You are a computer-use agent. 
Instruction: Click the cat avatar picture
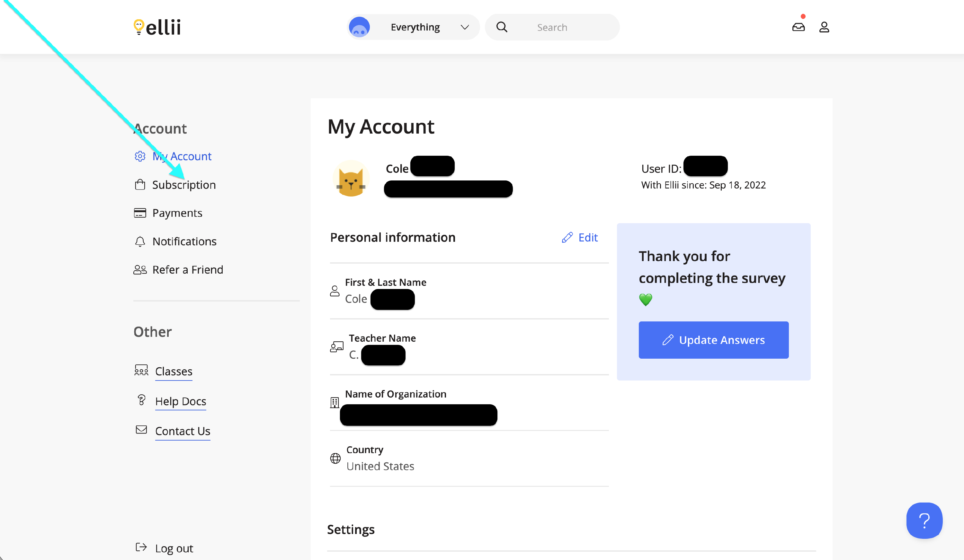tap(351, 179)
